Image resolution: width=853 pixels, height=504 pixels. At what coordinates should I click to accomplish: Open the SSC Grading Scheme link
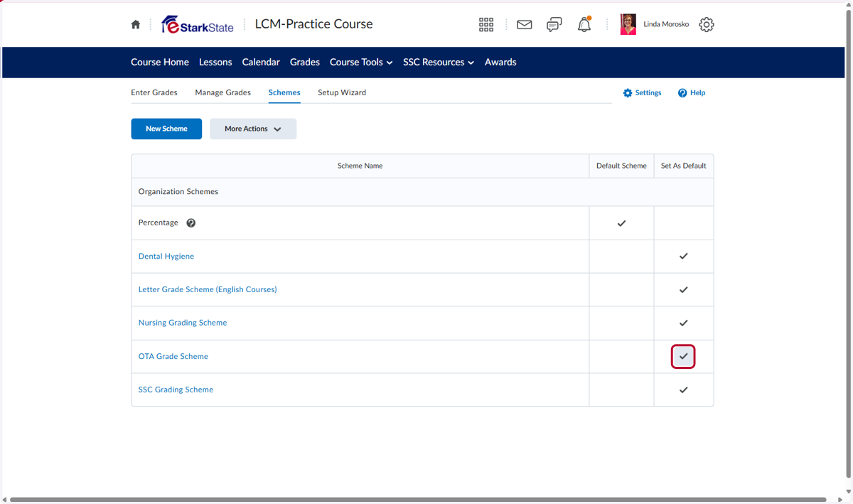coord(176,390)
